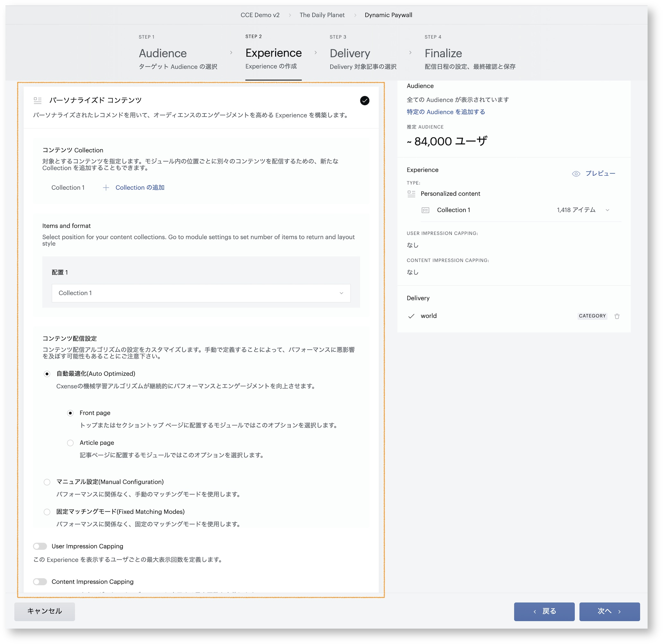Click the checkmark next to world
The width and height of the screenshot is (663, 644).
click(411, 316)
